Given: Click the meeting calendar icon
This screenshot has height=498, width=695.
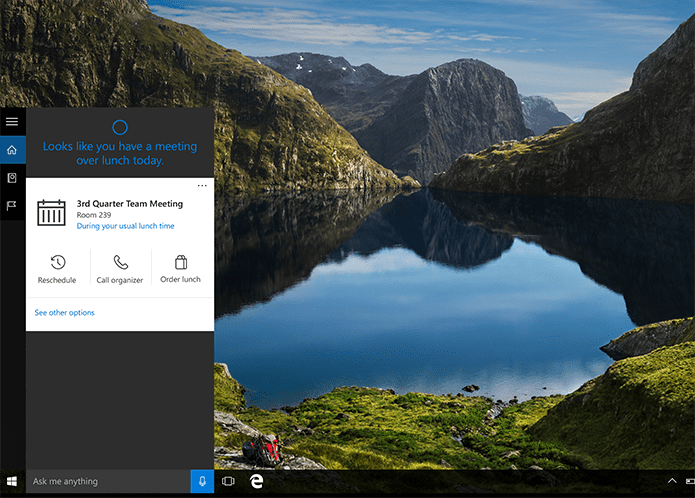Looking at the screenshot, I should click(x=51, y=213).
